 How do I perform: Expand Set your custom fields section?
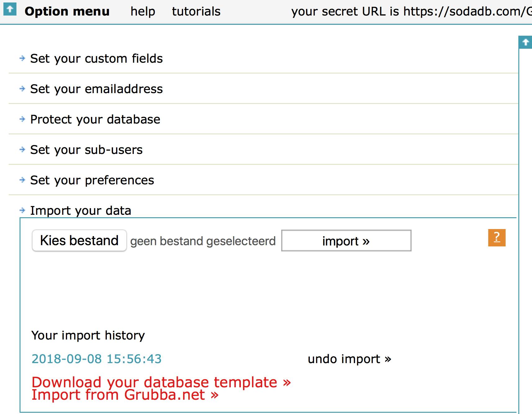pos(96,59)
